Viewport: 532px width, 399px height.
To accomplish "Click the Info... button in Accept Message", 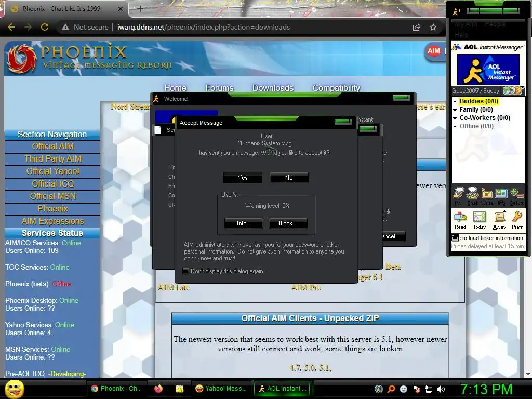I will (x=244, y=223).
